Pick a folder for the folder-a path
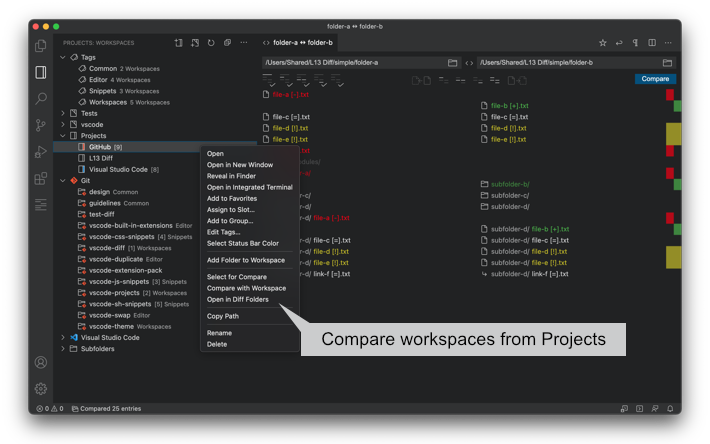 click(x=452, y=63)
